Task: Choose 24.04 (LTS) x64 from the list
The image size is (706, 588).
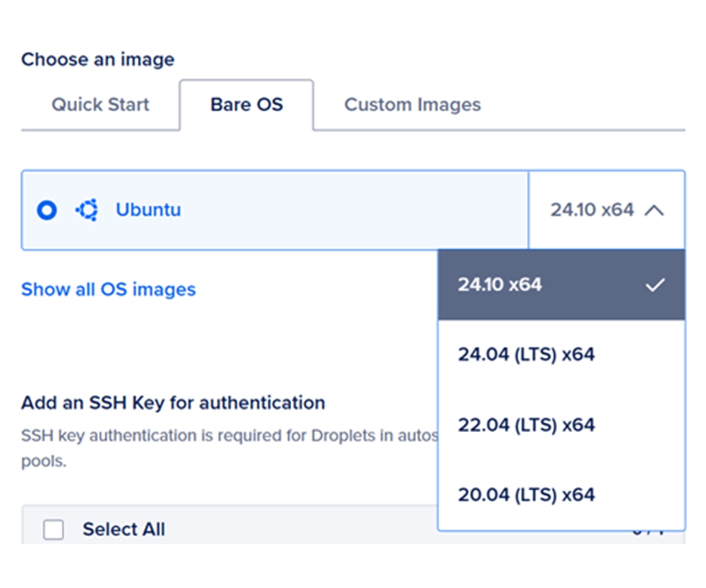Action: 526,355
